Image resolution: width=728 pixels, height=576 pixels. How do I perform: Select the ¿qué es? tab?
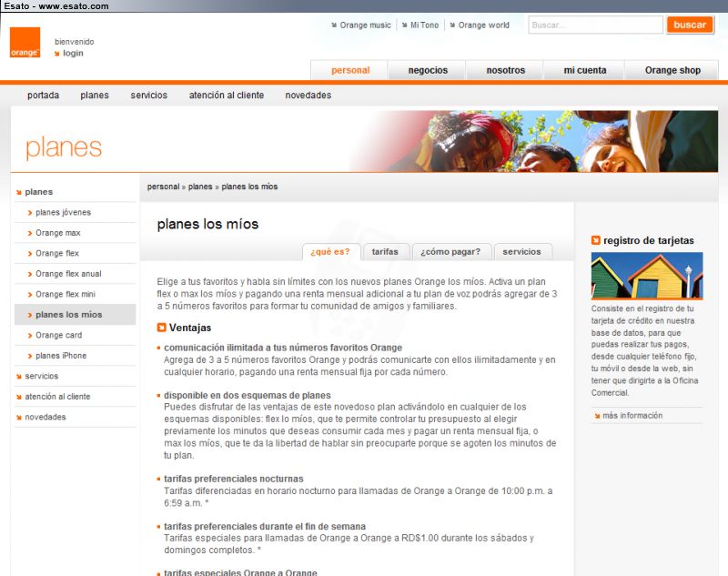click(331, 251)
